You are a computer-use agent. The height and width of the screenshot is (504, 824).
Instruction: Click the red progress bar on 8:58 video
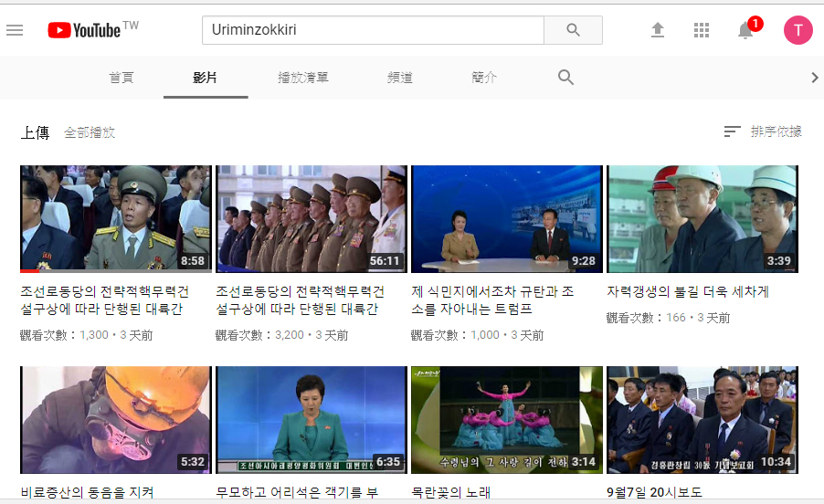coord(29,271)
